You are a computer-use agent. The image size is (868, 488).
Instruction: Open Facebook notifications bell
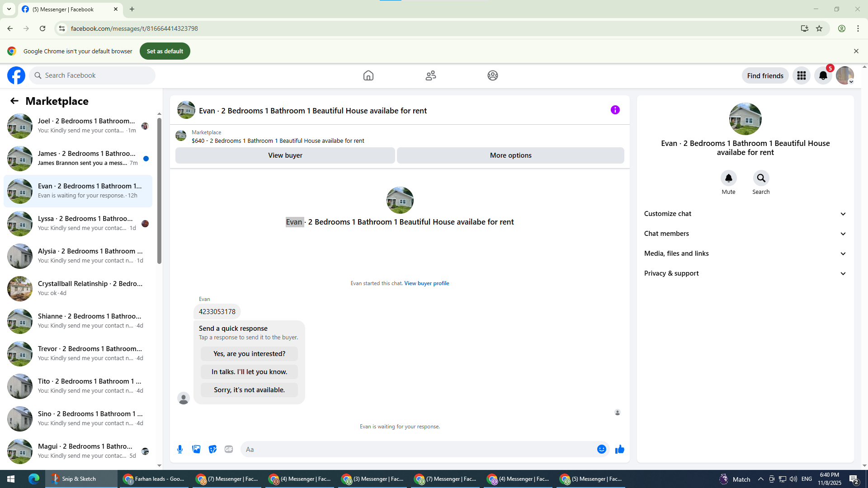point(823,75)
